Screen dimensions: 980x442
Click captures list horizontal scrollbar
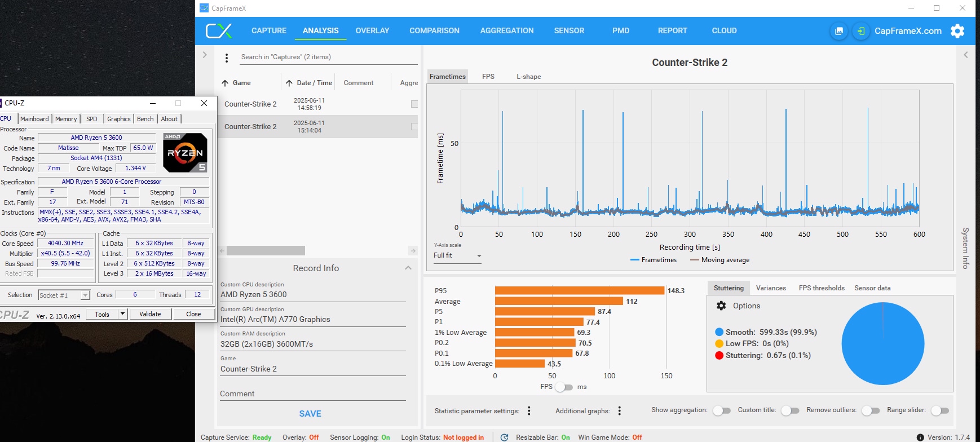[266, 250]
